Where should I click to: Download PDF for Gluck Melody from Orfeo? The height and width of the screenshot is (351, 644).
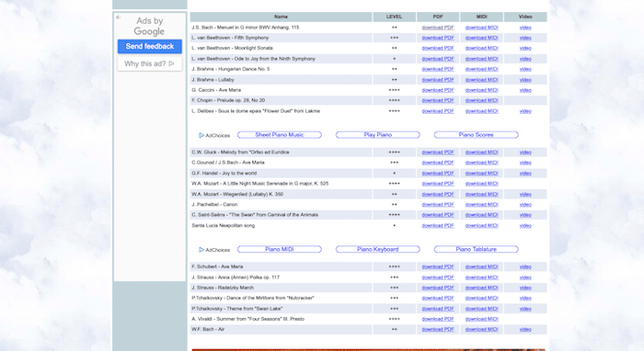click(438, 153)
